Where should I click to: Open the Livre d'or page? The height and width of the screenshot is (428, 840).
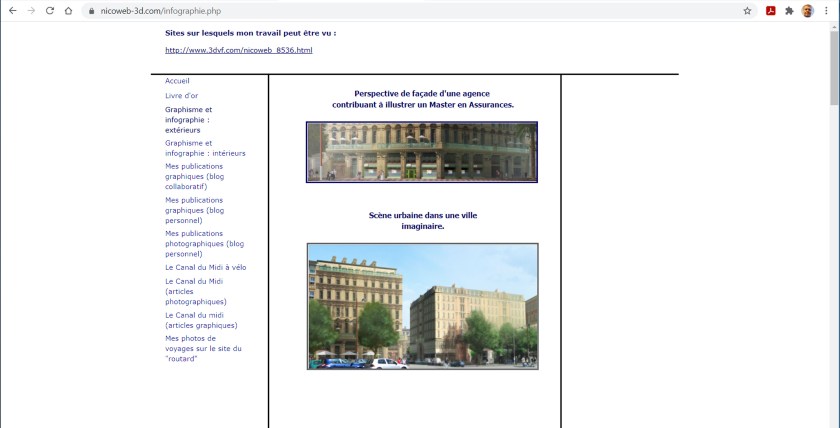(x=181, y=96)
